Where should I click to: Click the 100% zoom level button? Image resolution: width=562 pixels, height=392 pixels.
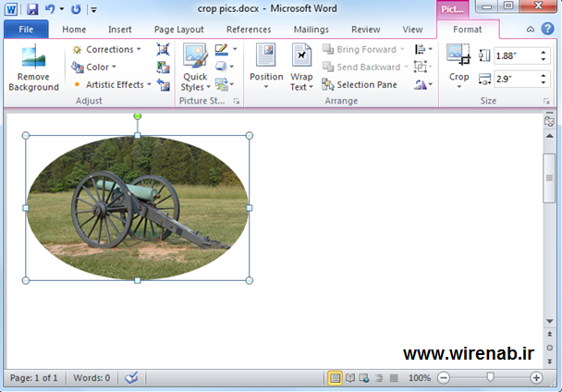pyautogui.click(x=420, y=378)
